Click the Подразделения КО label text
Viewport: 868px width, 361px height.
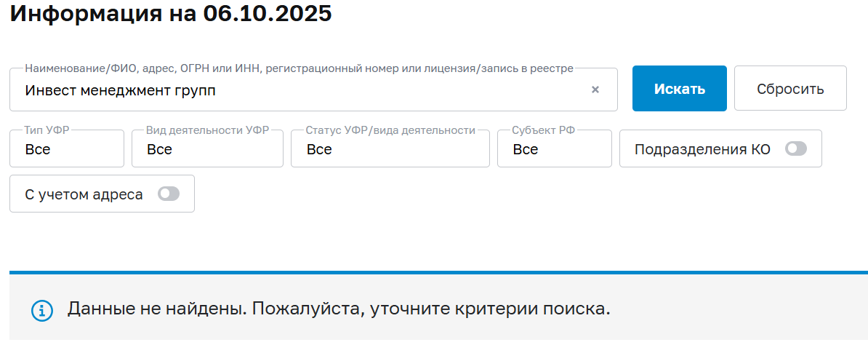point(702,149)
